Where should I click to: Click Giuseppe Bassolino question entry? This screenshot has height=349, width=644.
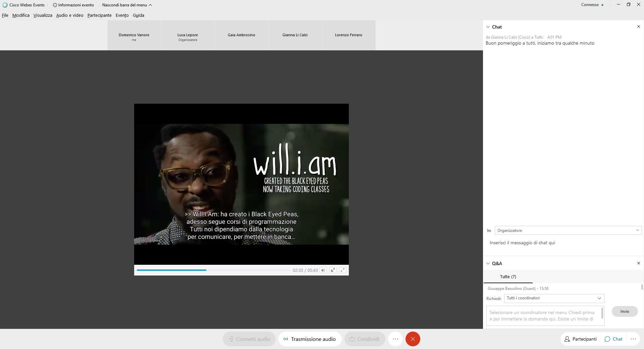coord(518,289)
